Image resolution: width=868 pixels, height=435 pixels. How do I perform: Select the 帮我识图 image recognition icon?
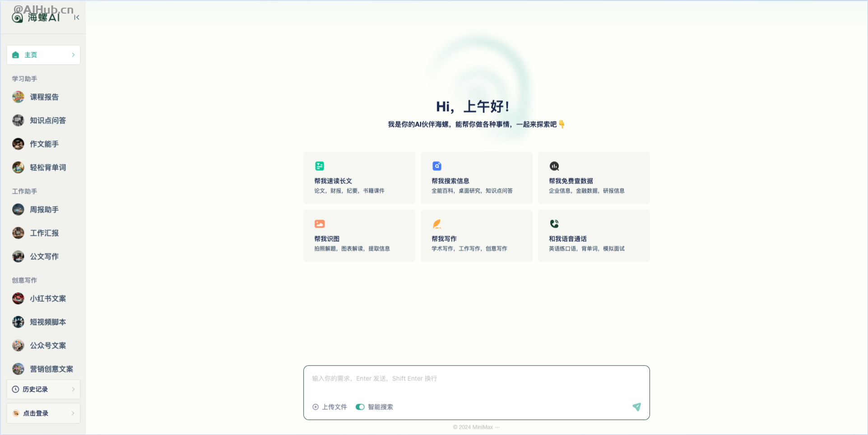tap(319, 224)
